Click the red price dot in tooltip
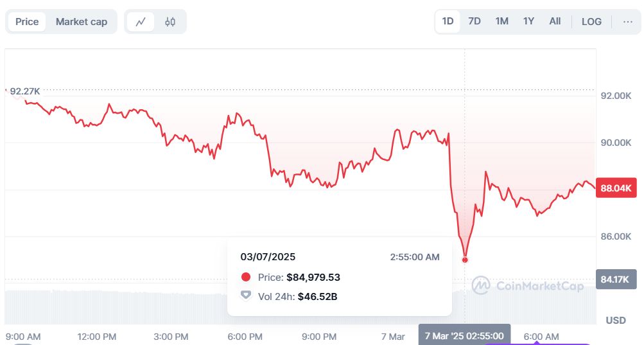 pyautogui.click(x=245, y=278)
